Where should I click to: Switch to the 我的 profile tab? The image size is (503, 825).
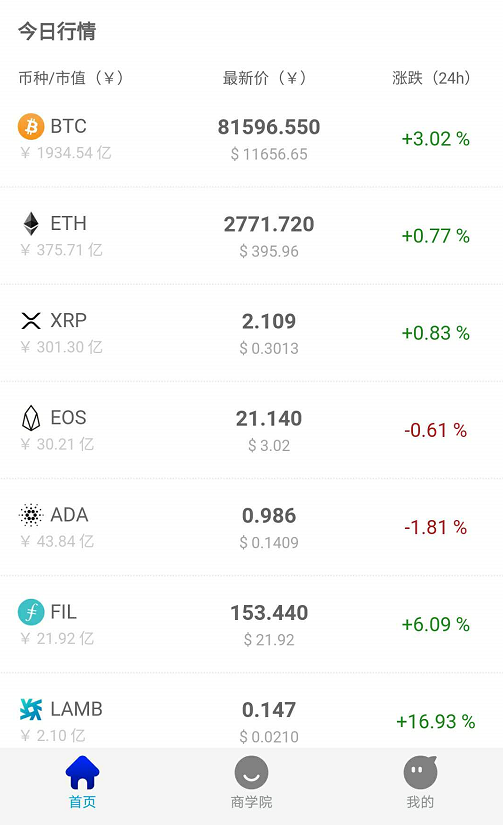pos(420,782)
